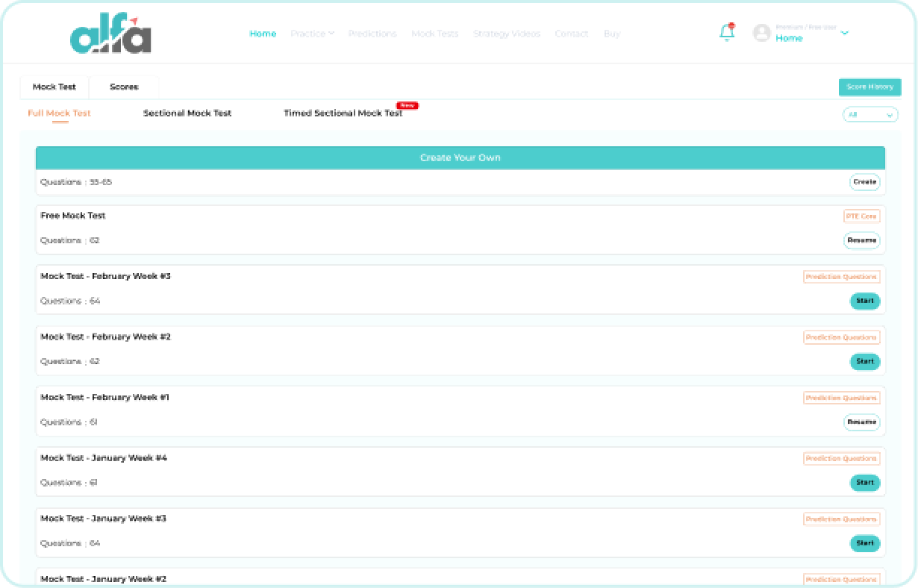
Task: Open the Practice dropdown menu
Action: pos(312,34)
